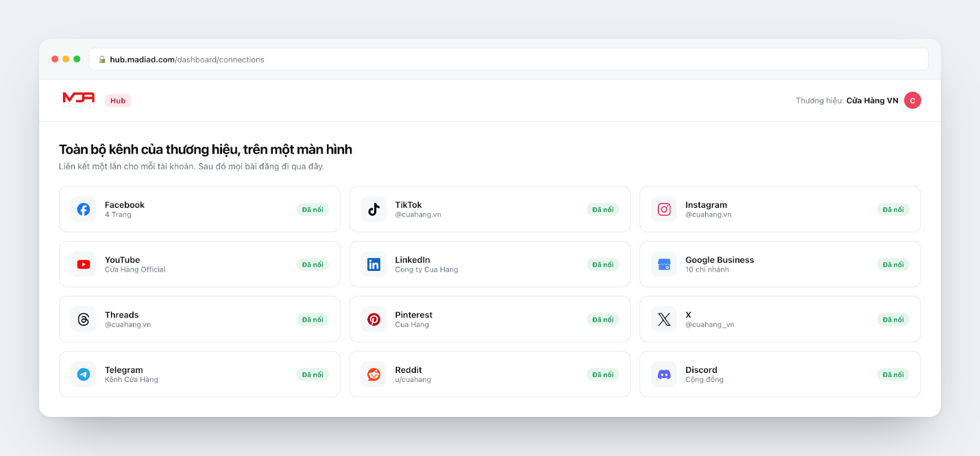This screenshot has height=456, width=980.
Task: Click the 'Facebook' card title
Action: click(125, 205)
